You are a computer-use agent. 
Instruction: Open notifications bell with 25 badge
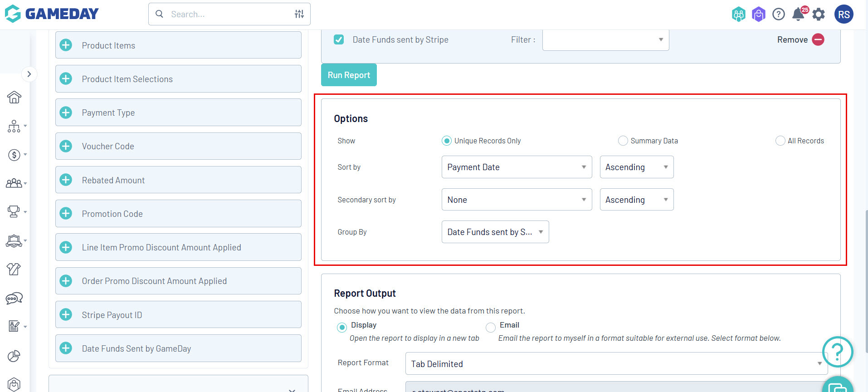[799, 14]
